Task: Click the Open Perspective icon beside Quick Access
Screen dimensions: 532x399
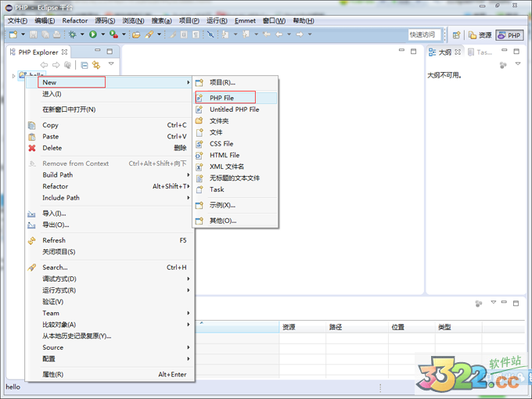Action: click(457, 34)
